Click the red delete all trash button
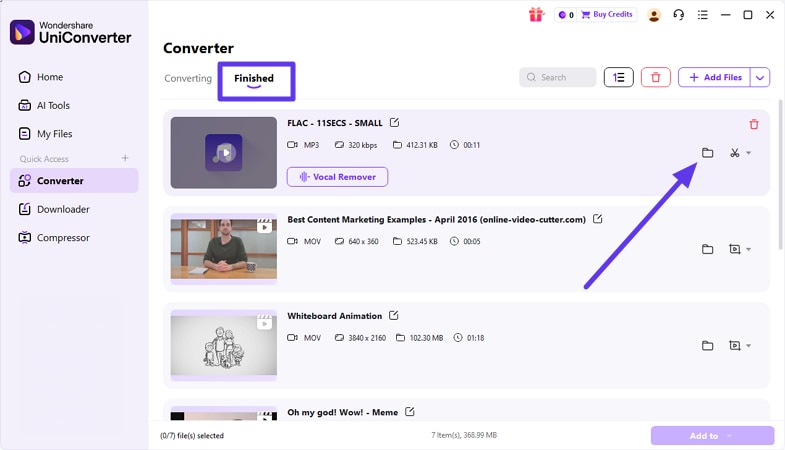The width and height of the screenshot is (785, 450). click(x=655, y=78)
